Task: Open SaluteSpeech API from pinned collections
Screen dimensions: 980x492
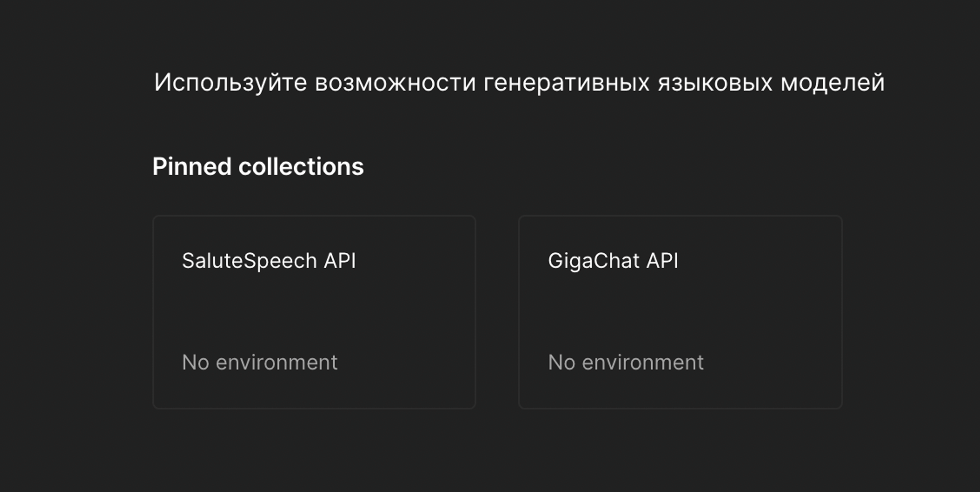Action: 269,261
